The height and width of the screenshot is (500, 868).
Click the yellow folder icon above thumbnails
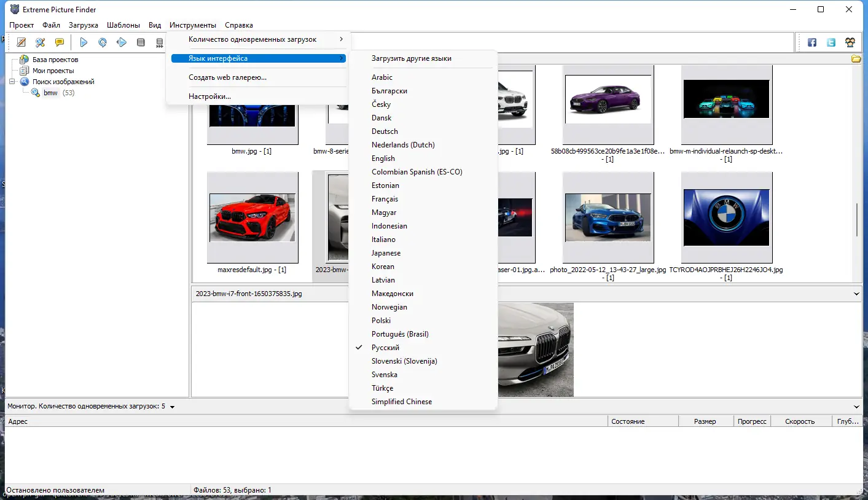pyautogui.click(x=856, y=59)
